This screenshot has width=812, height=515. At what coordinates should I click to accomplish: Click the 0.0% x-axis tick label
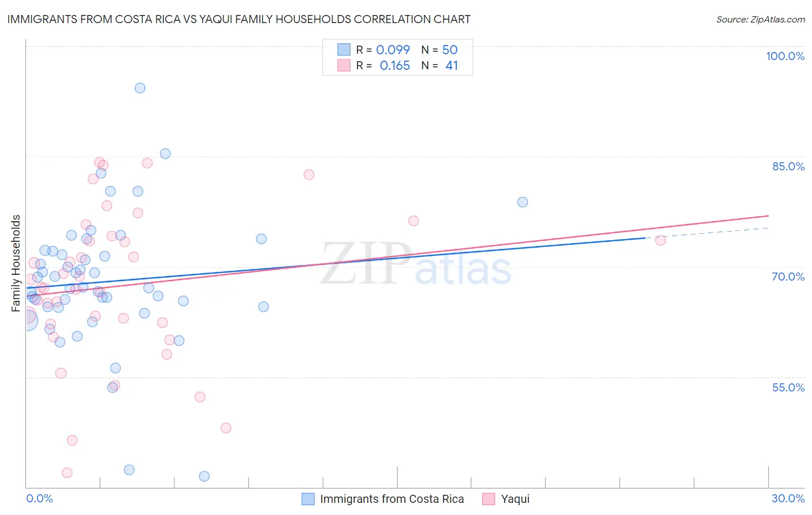40,498
